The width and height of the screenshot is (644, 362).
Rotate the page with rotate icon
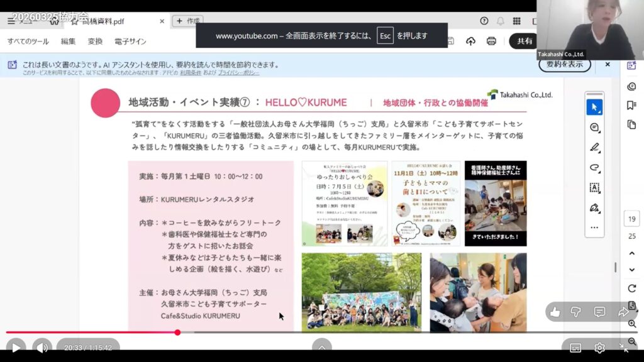[x=631, y=288]
